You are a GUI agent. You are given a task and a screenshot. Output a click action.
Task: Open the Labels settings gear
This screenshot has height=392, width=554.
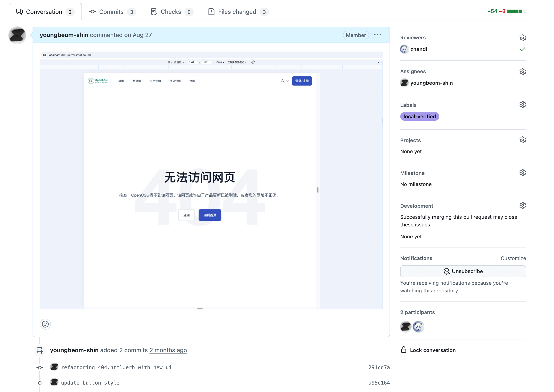pyautogui.click(x=523, y=104)
